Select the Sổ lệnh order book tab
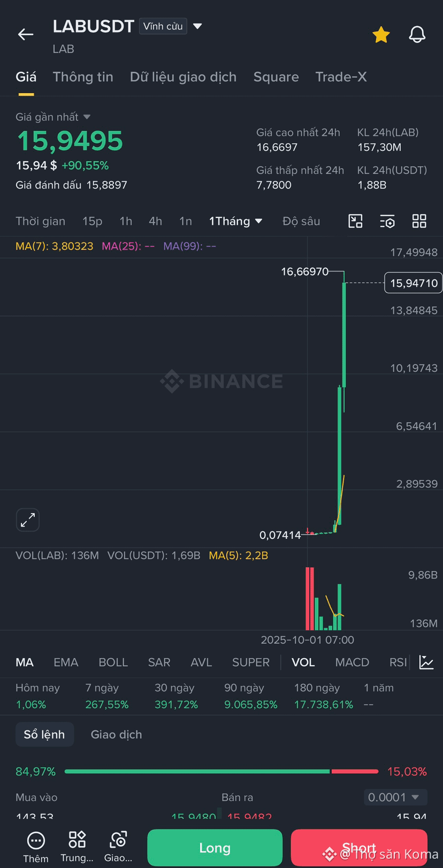This screenshot has width=443, height=868. tap(44, 735)
